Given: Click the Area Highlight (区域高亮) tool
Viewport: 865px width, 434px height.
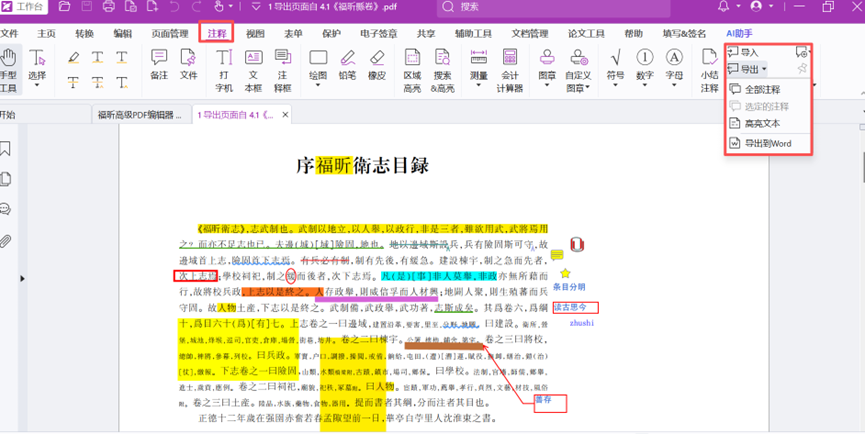Looking at the screenshot, I should 412,66.
